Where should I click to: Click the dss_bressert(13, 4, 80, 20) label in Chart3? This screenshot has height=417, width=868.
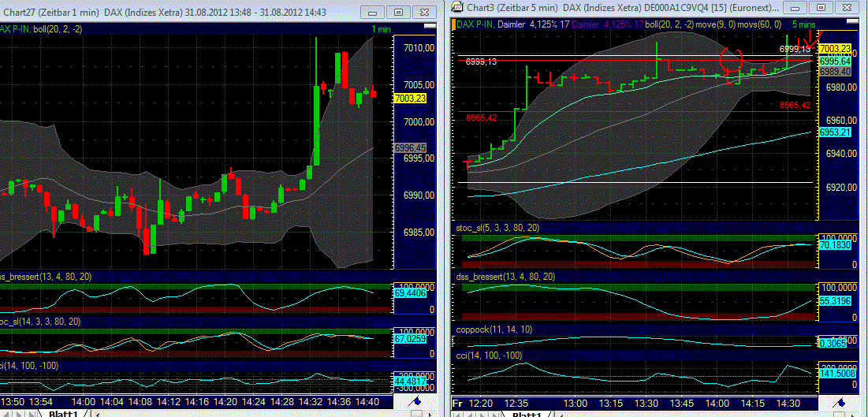pos(505,277)
